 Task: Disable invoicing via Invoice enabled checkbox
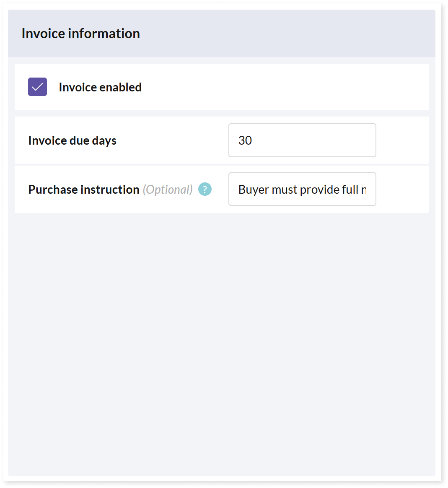pos(37,87)
